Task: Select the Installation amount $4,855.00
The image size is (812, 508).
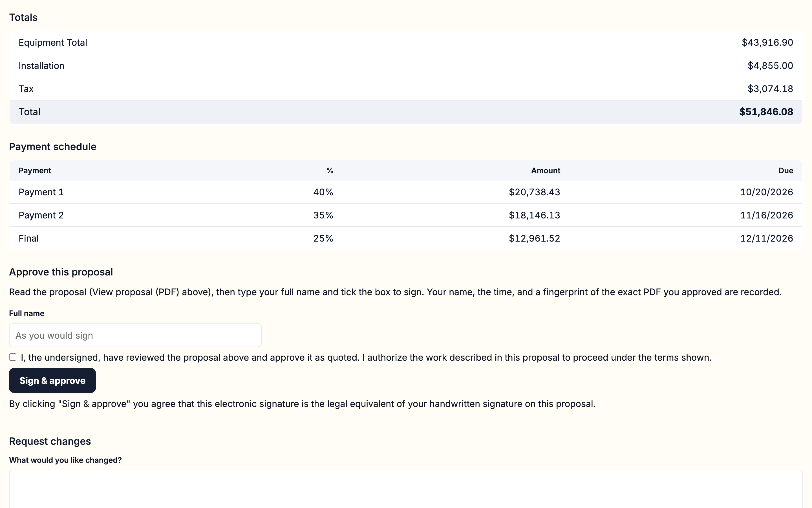Action: [x=770, y=66]
